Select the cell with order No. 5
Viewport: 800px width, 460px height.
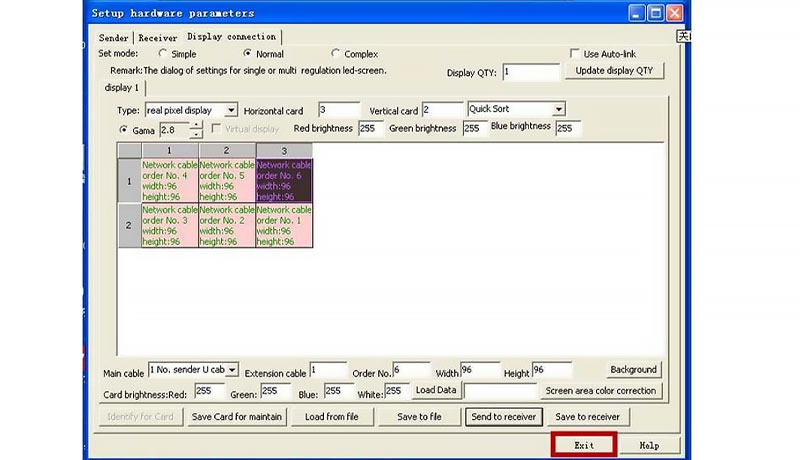tap(227, 181)
